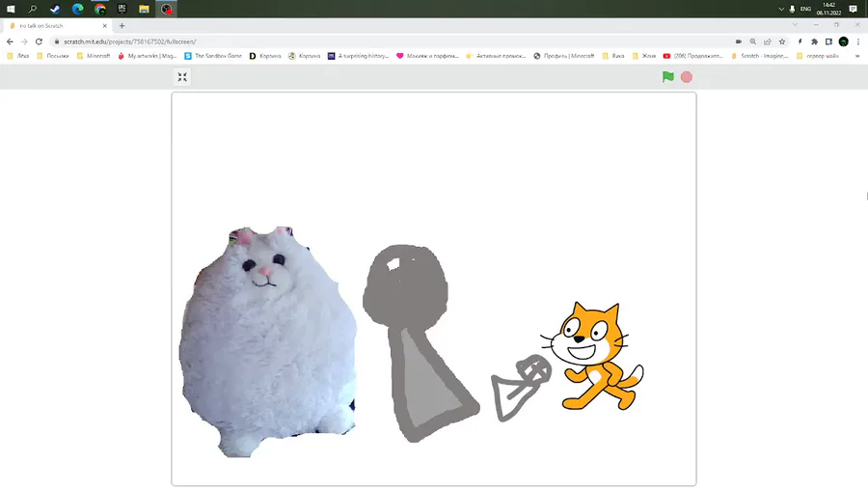The image size is (868, 488).
Task: Bookmark this page with the star icon
Action: pyautogui.click(x=781, y=41)
